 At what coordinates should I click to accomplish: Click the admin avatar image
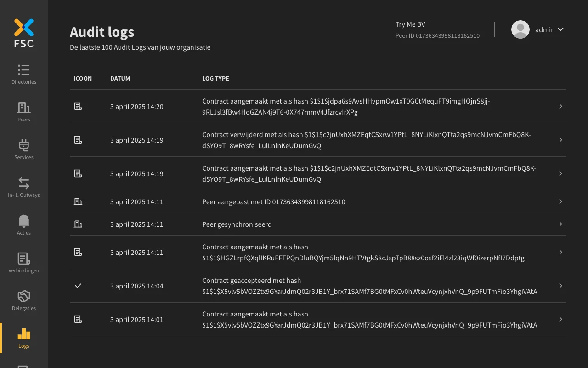pyautogui.click(x=520, y=29)
